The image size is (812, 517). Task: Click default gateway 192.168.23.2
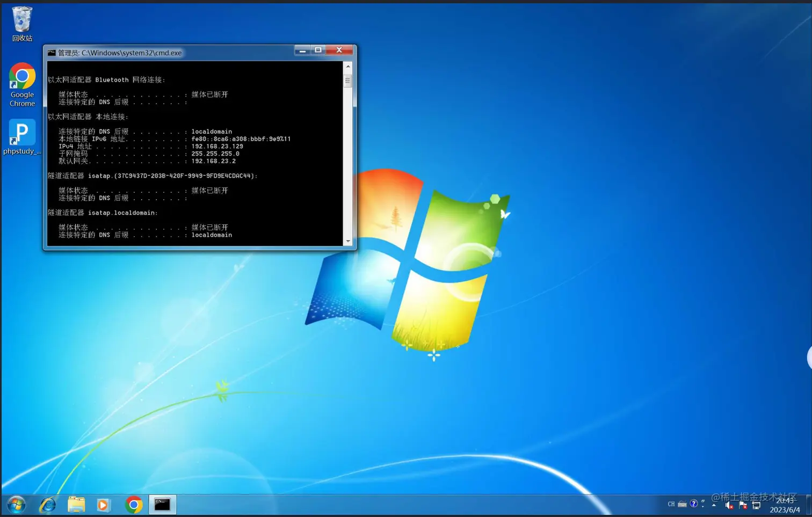pyautogui.click(x=213, y=161)
